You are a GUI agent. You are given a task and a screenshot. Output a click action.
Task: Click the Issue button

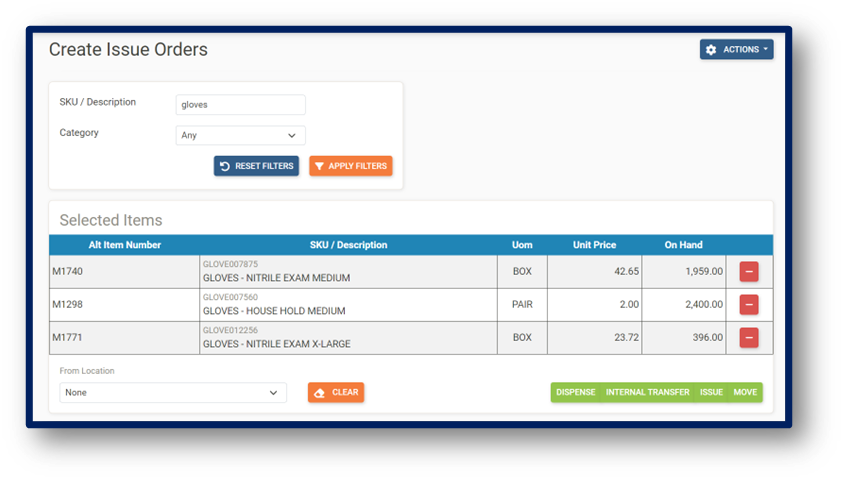(x=711, y=393)
